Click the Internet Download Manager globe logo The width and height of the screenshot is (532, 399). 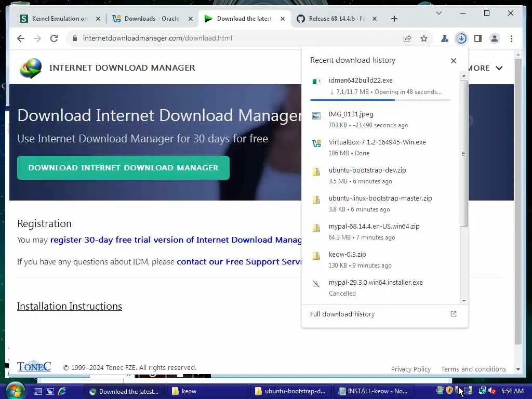31,68
